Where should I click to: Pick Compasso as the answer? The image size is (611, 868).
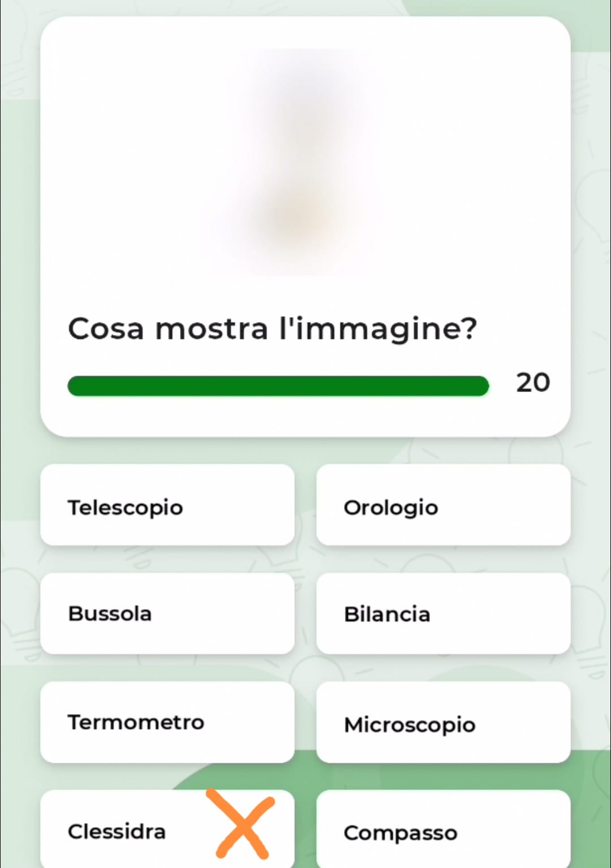tap(443, 830)
